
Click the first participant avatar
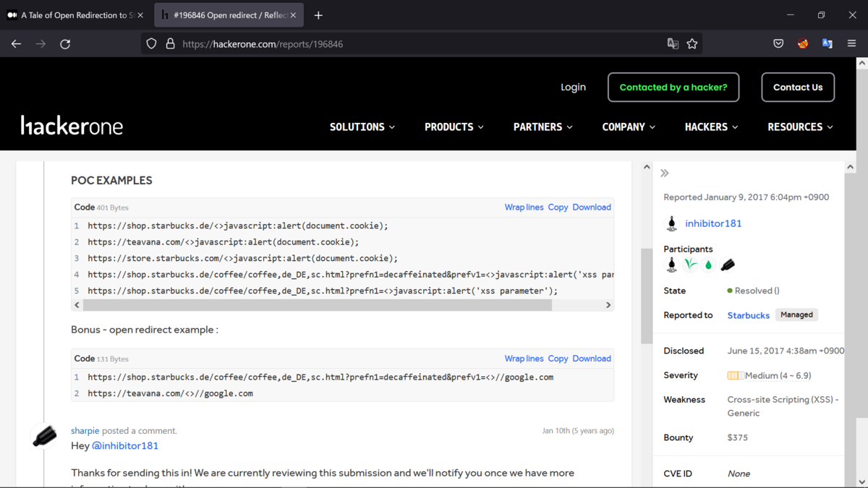coord(672,265)
